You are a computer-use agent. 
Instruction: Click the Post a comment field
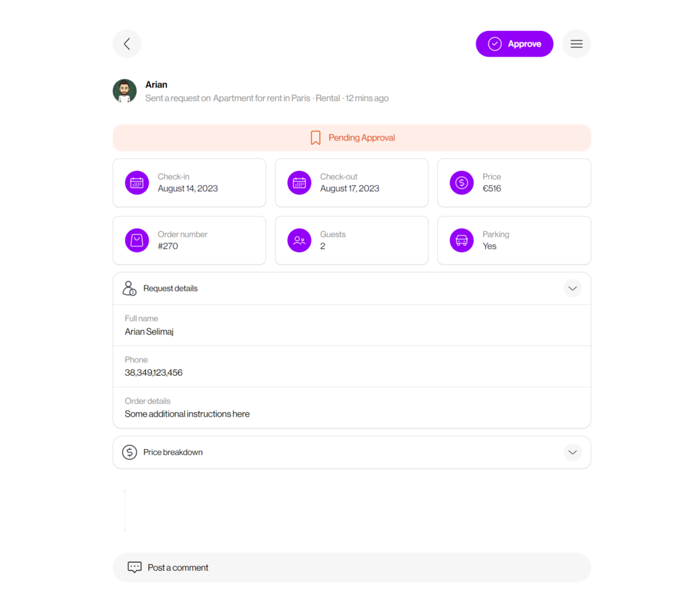tap(363, 568)
